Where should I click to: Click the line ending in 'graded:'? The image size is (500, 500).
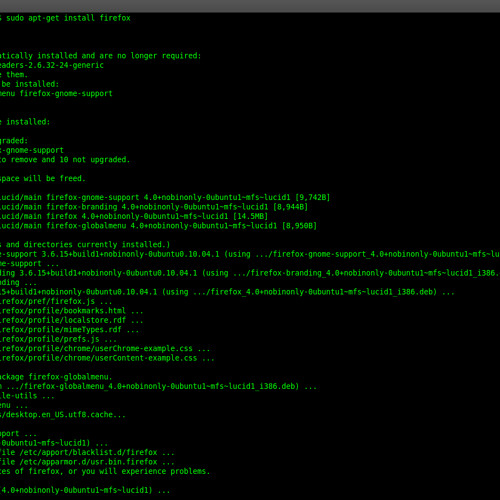pyautogui.click(x=14, y=141)
